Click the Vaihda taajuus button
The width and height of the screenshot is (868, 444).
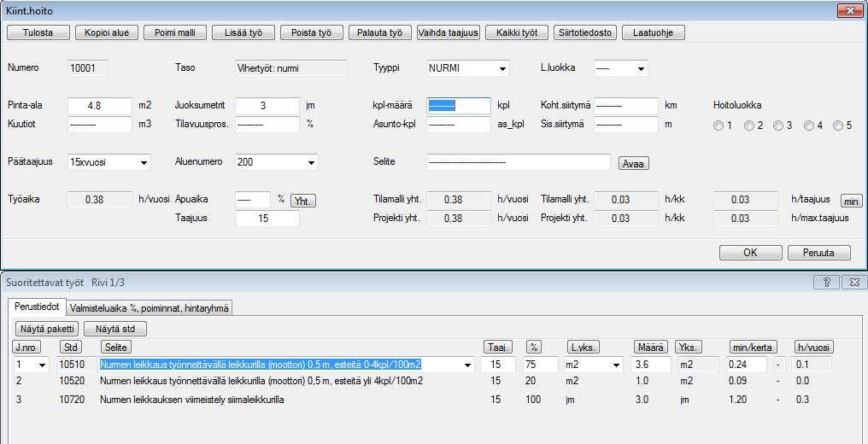coord(449,32)
